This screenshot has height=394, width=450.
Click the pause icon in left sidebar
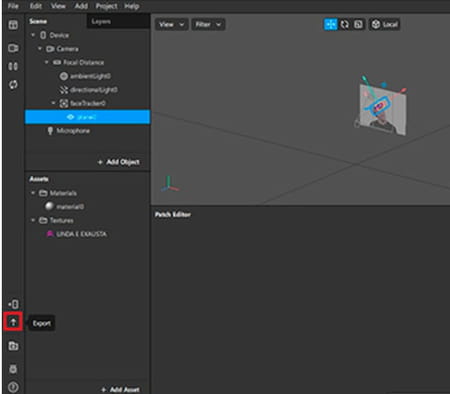(13, 66)
